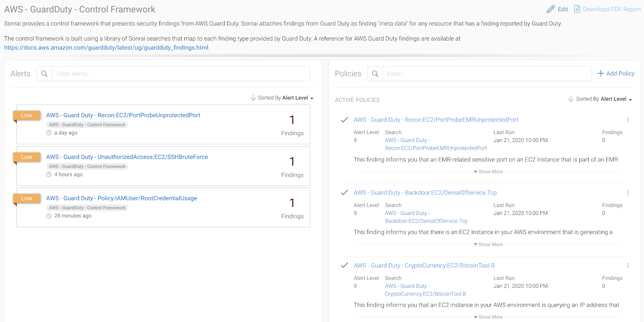Click the Download PDF Report document icon

coord(577,9)
